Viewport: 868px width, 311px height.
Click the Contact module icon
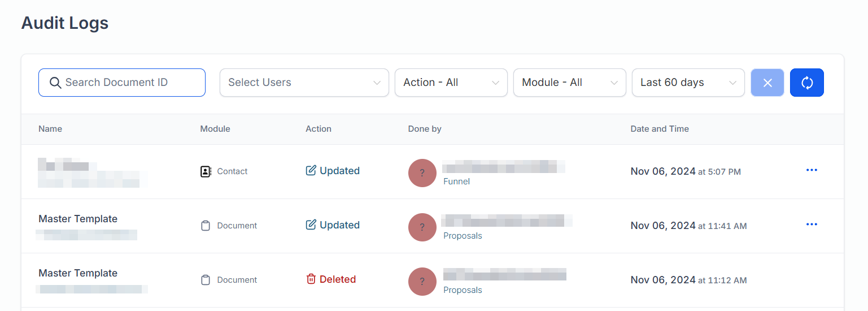tap(206, 171)
